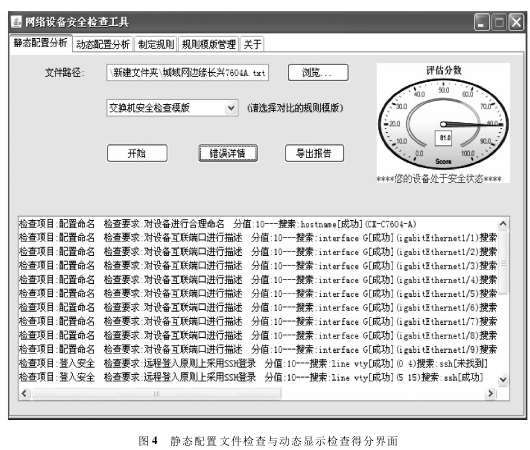Image resolution: width=530 pixels, height=450 pixels.
Task: Maximize the window
Action: [499, 22]
